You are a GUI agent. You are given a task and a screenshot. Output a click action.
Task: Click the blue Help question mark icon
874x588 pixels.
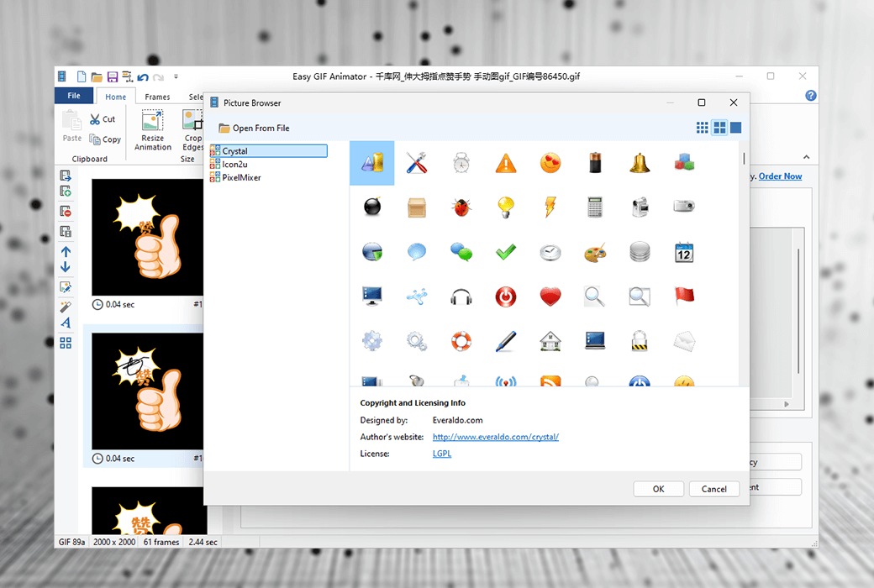coord(810,95)
